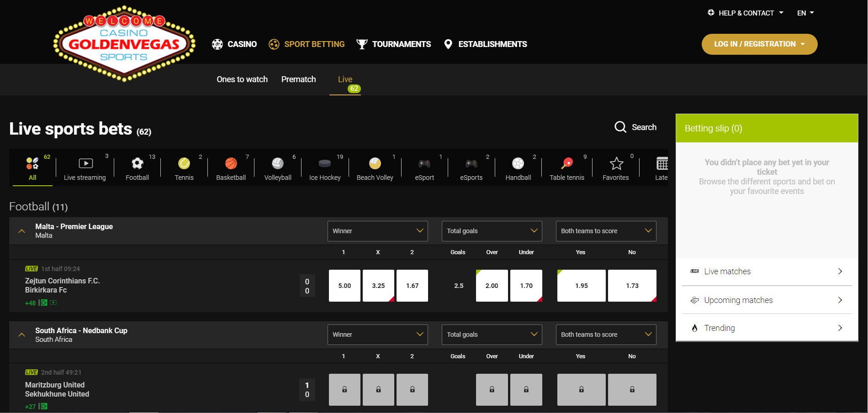Select Both teams score Yes 1.95

(582, 286)
